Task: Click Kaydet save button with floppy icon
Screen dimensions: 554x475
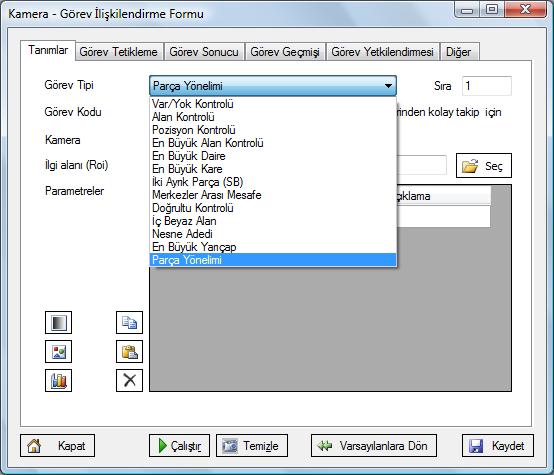Action: (497, 446)
